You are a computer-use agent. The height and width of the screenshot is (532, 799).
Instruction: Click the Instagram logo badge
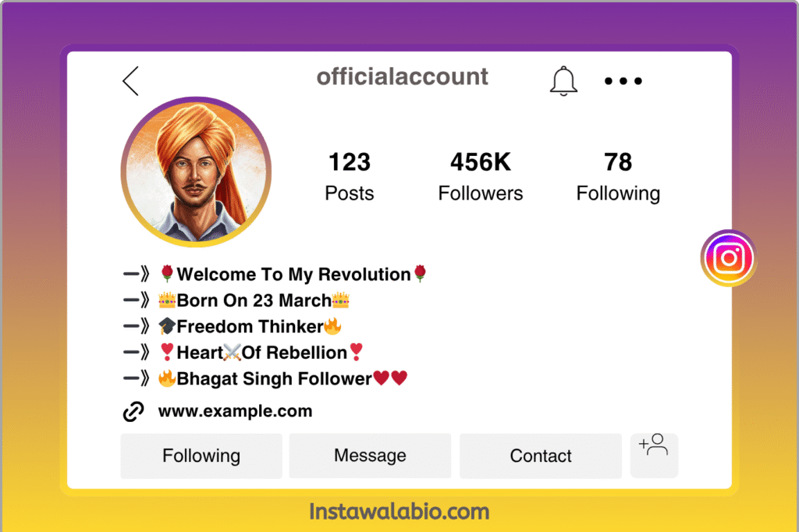pos(729,258)
